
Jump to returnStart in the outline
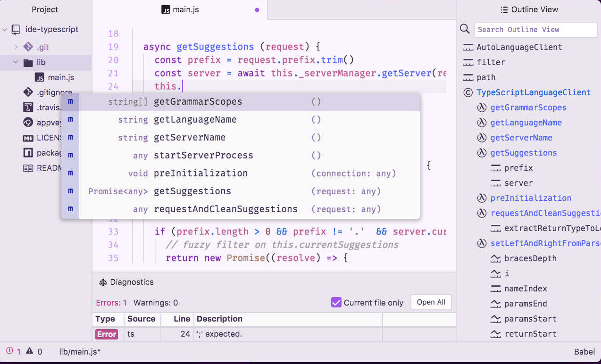(530, 334)
